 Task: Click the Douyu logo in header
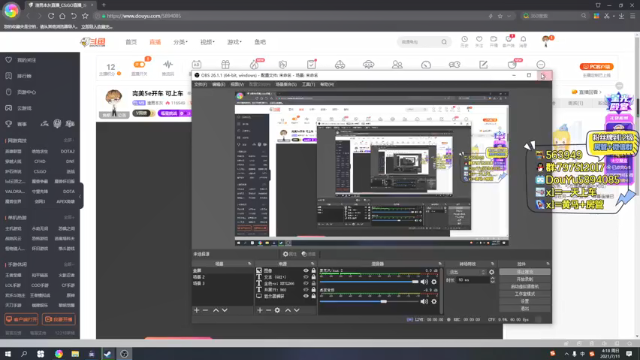coord(93,42)
